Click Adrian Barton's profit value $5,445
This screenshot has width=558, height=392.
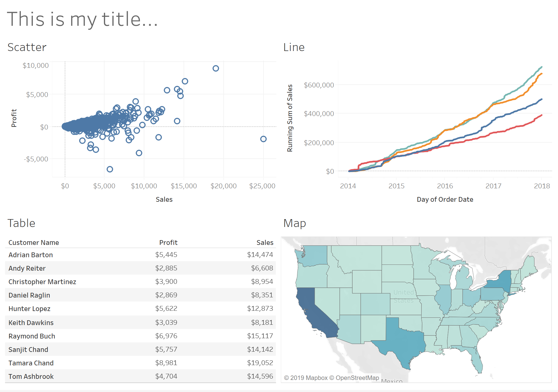pyautogui.click(x=166, y=255)
